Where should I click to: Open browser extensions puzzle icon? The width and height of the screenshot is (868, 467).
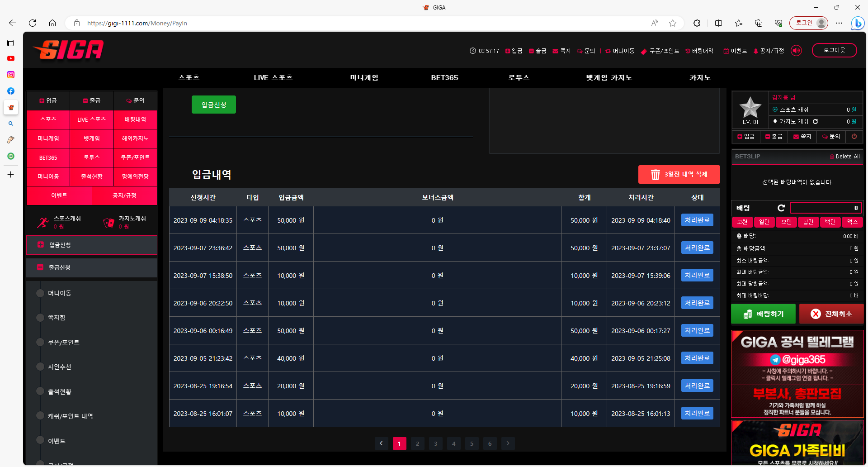click(x=697, y=23)
